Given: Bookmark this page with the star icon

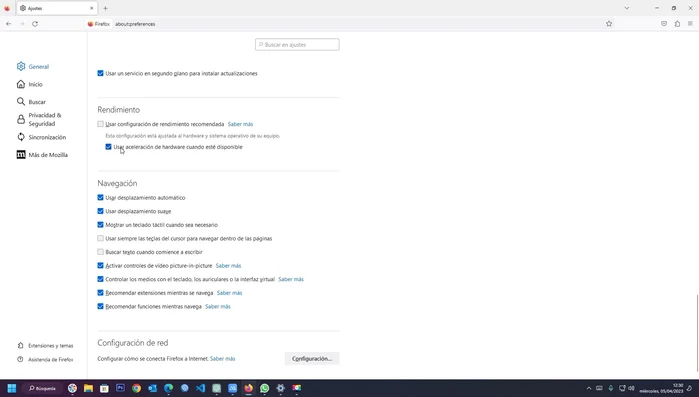Looking at the screenshot, I should (609, 24).
